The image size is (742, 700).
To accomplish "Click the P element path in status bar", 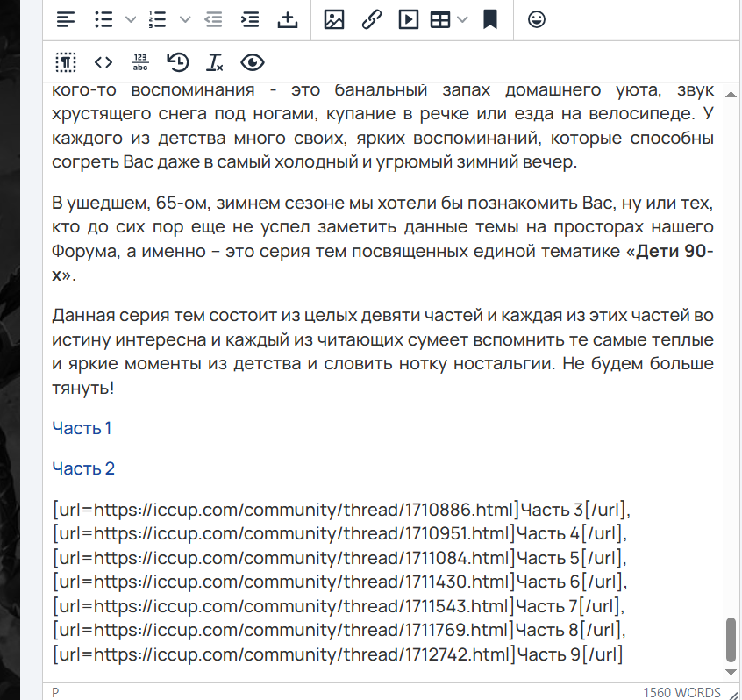I will tap(55, 693).
